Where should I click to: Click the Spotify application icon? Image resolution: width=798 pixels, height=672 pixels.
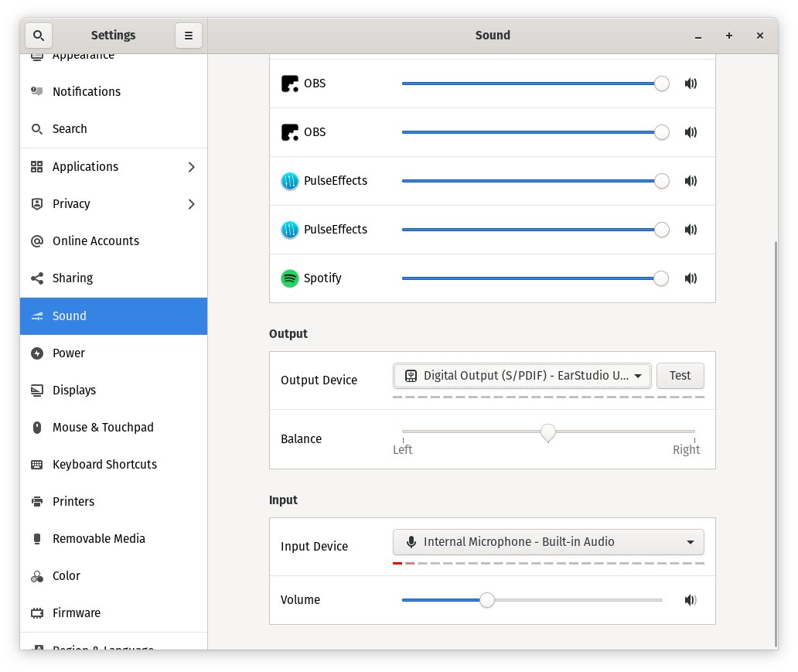pyautogui.click(x=289, y=278)
